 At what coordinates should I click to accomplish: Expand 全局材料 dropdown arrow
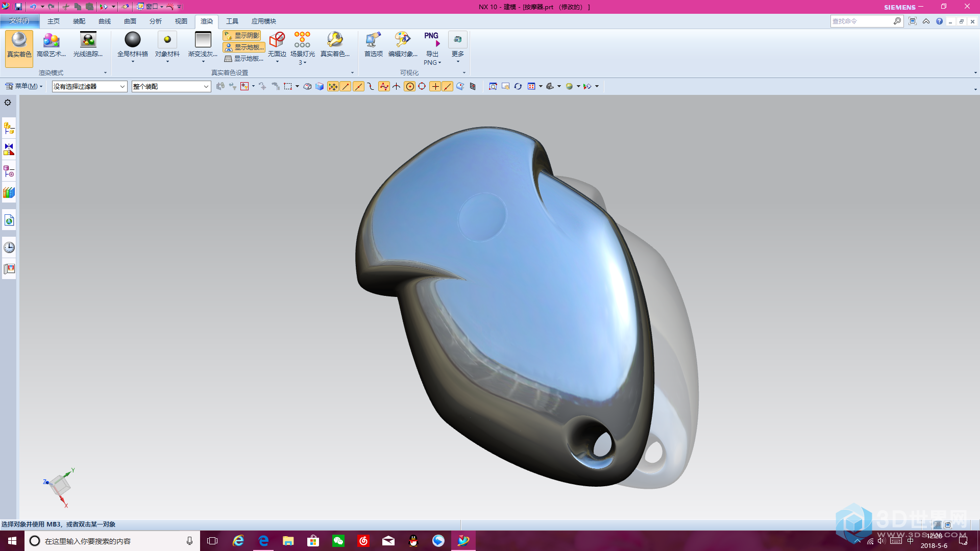tap(133, 62)
